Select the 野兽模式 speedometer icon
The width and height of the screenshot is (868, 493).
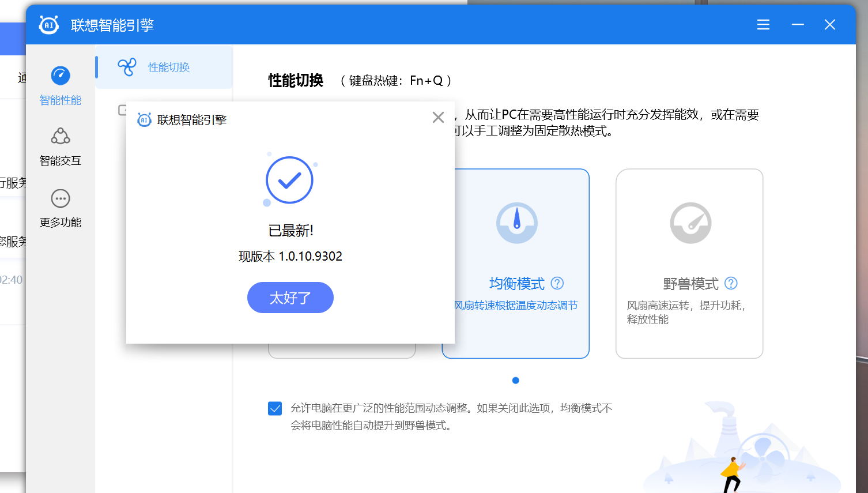[690, 223]
